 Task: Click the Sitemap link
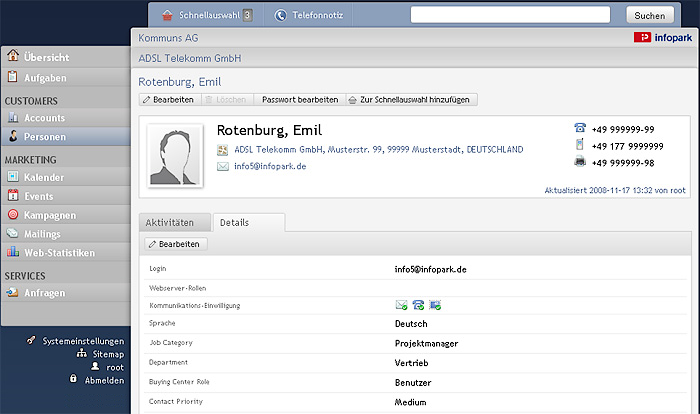point(108,354)
